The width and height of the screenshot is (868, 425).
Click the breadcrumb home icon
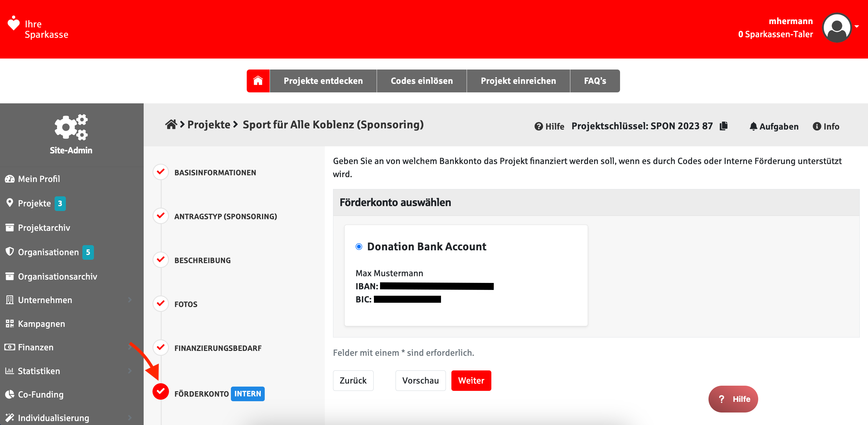(x=171, y=125)
